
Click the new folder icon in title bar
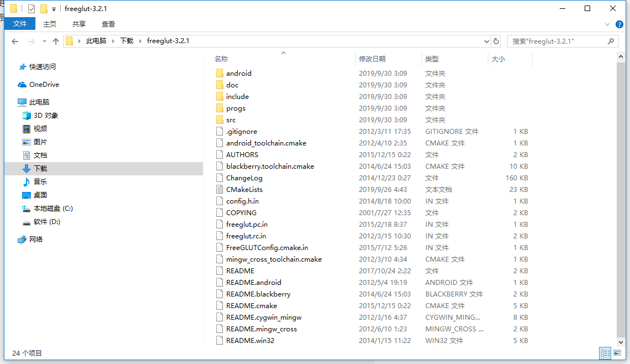tap(44, 8)
